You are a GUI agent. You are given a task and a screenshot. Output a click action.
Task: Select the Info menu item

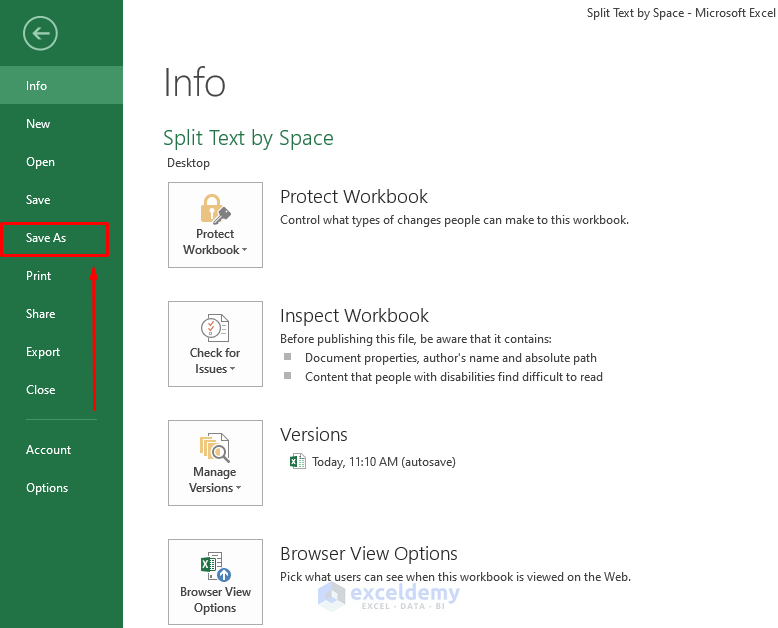click(x=62, y=85)
